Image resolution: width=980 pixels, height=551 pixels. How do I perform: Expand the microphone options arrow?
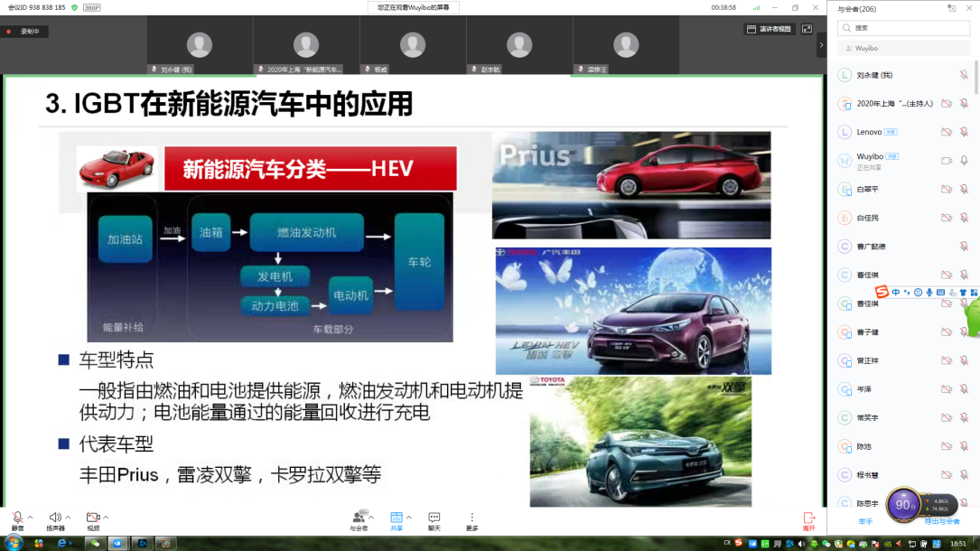pos(30,518)
